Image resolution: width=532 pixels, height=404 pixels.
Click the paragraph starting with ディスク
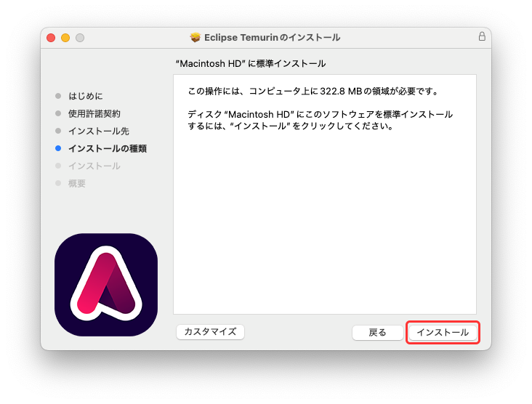[x=320, y=120]
